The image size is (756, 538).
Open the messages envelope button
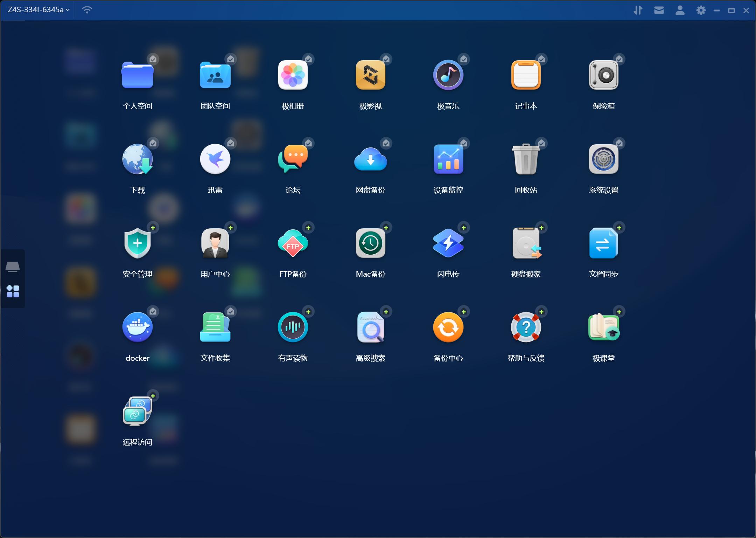(x=659, y=10)
